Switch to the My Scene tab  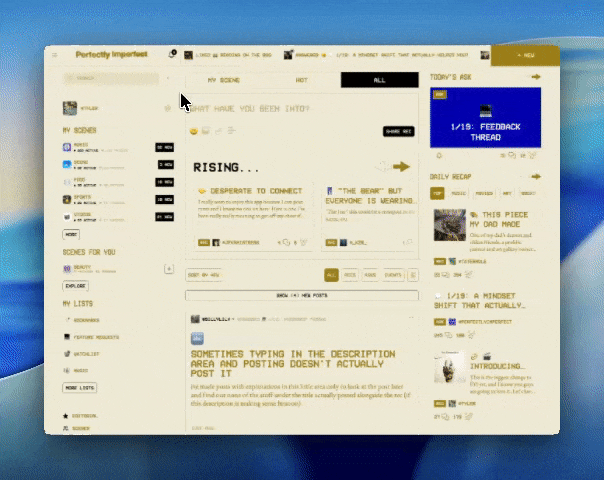[x=224, y=80]
